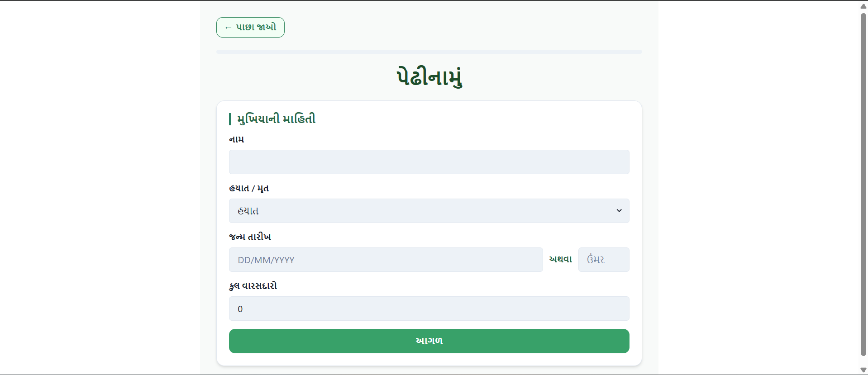Click the કુલ વારસદારો label

click(x=253, y=286)
